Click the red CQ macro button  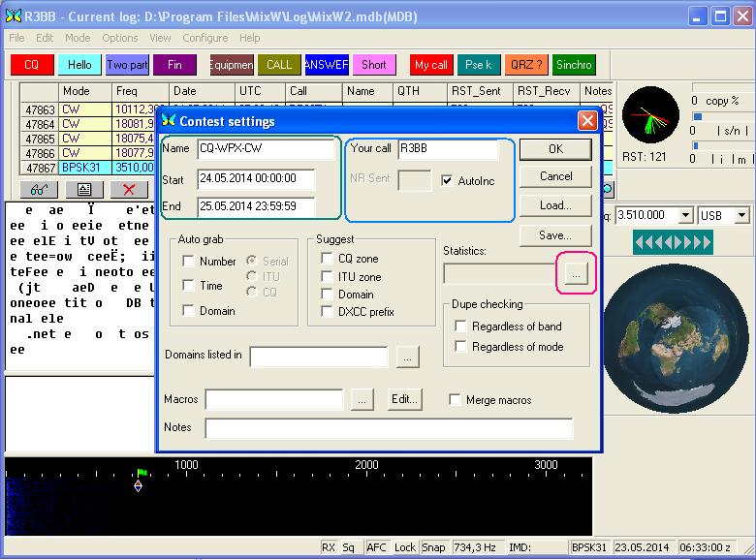[32, 65]
